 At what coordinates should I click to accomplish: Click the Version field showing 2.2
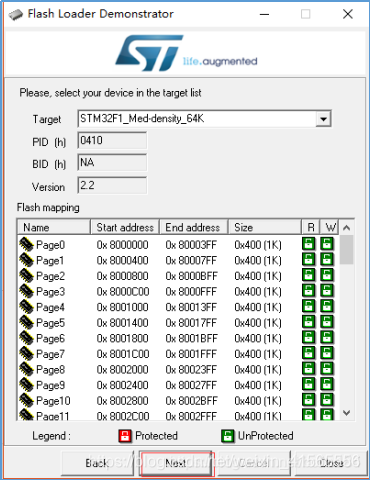point(112,185)
